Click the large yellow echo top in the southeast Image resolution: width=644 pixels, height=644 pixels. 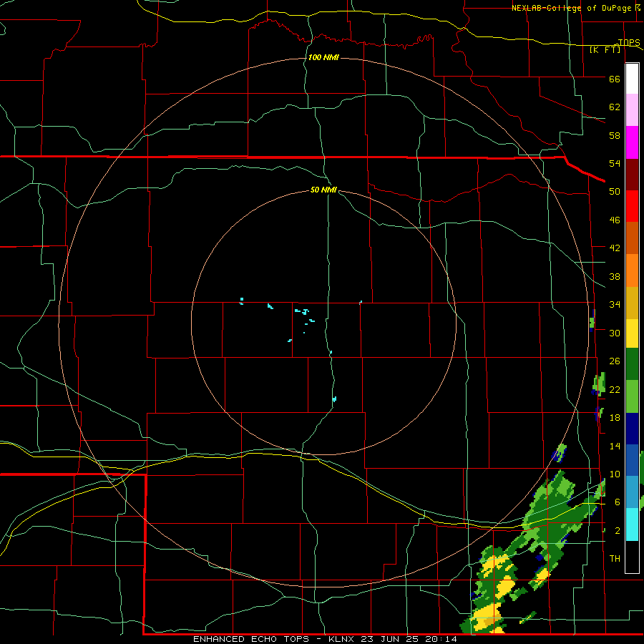487,614
